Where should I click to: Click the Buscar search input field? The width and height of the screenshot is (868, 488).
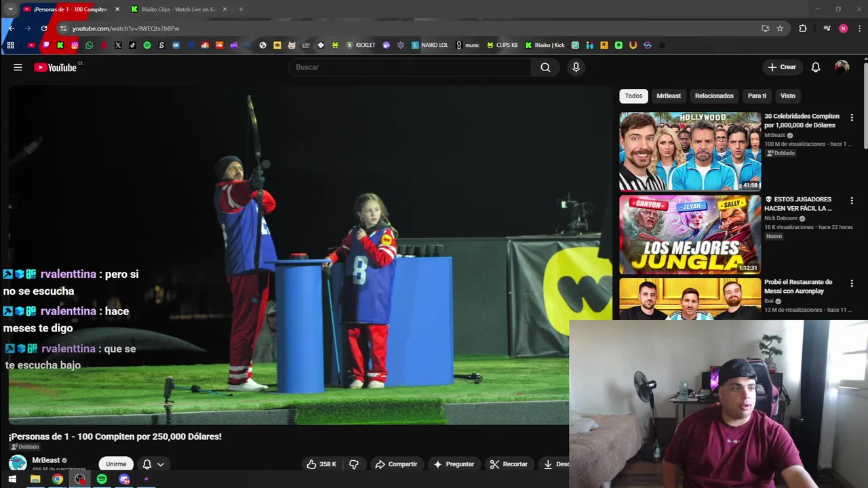pyautogui.click(x=410, y=67)
